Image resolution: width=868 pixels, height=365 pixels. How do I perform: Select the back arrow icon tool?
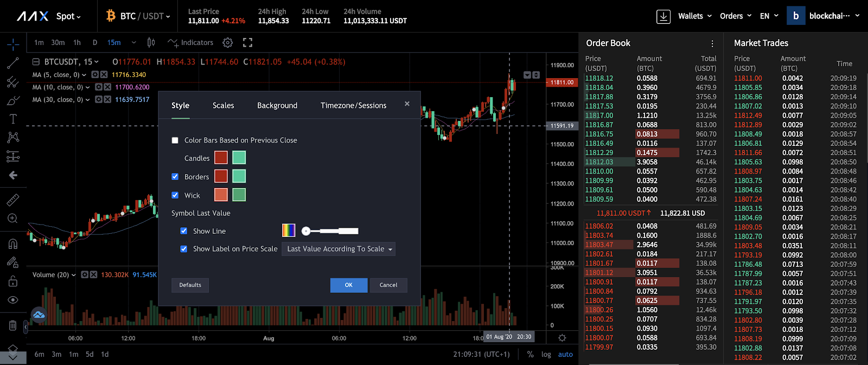coord(13,175)
